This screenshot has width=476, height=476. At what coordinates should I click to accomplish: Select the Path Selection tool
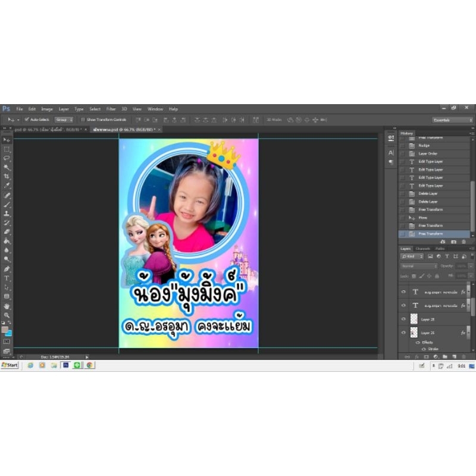tap(7, 287)
